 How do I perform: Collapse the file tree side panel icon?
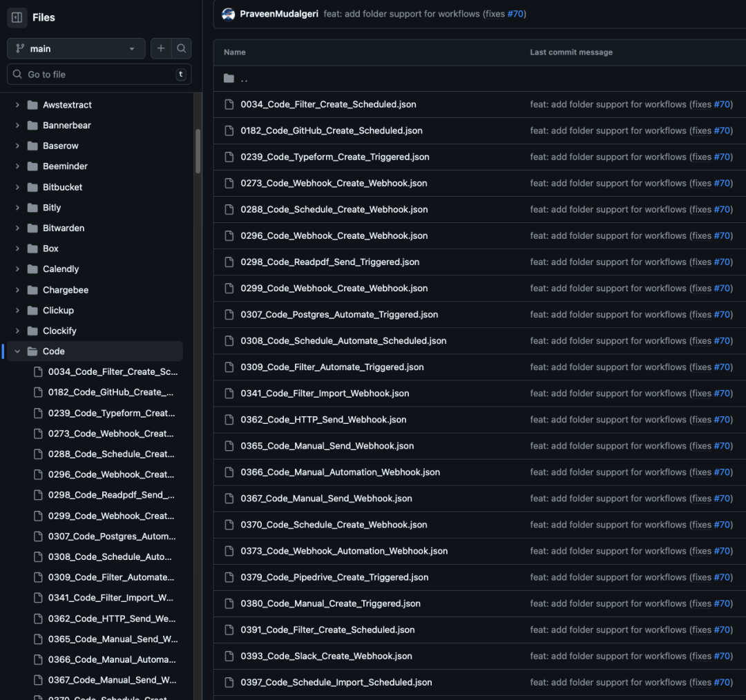click(x=17, y=17)
